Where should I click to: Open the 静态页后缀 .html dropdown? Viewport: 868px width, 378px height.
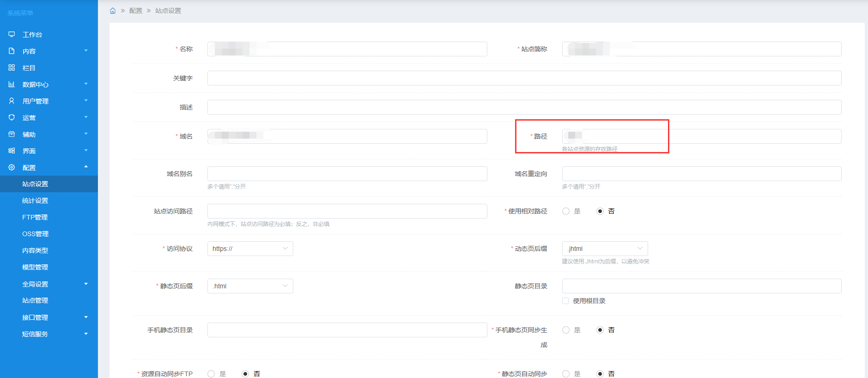250,286
